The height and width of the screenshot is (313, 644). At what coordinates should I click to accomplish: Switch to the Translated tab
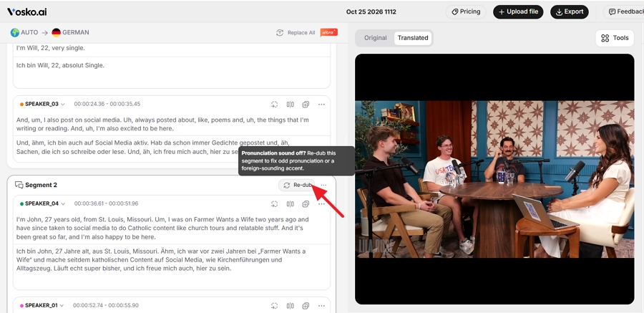(x=413, y=38)
